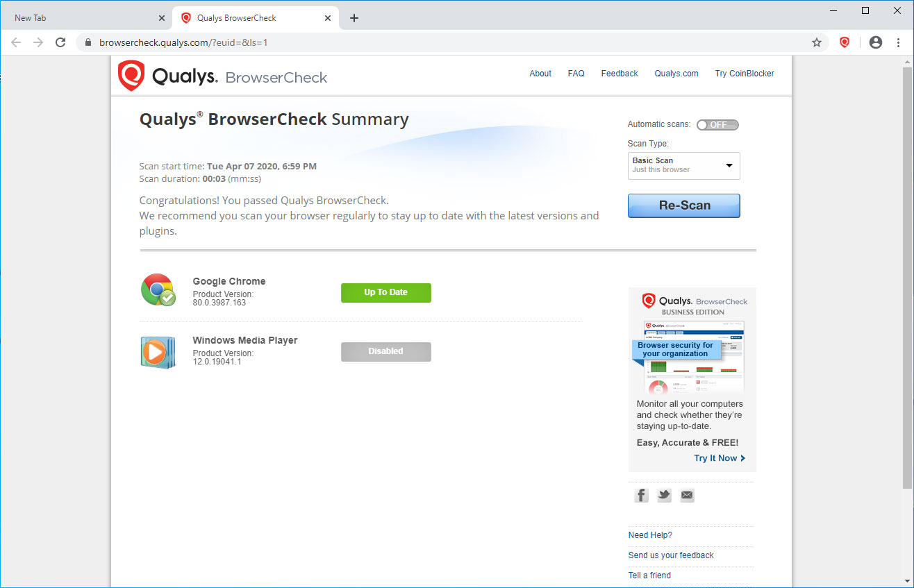This screenshot has width=914, height=588.
Task: Open the Tell a friend link
Action: pyautogui.click(x=649, y=576)
